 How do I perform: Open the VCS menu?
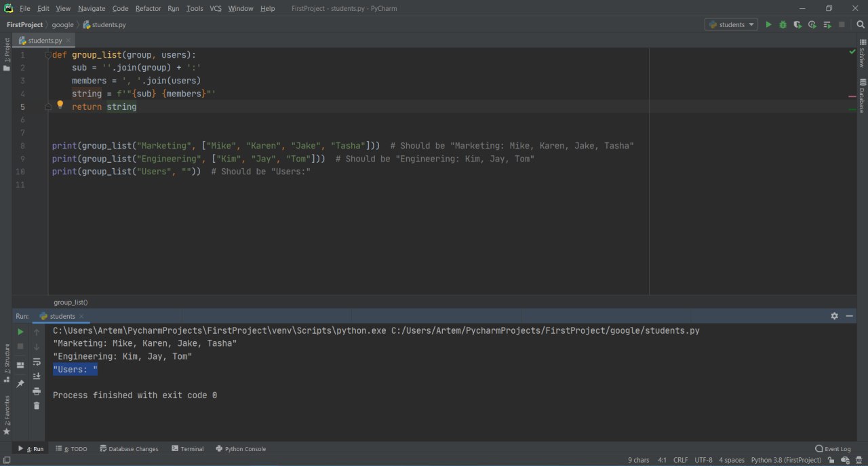point(216,8)
